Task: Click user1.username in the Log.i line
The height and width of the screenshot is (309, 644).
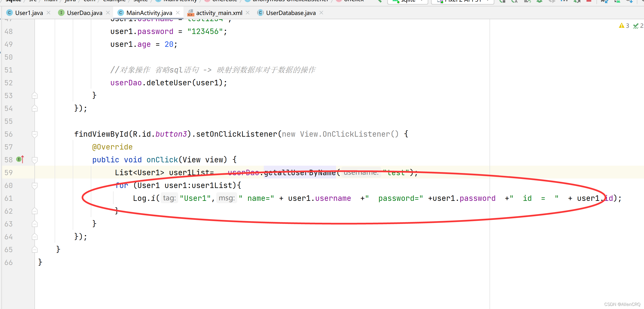Action: click(x=319, y=198)
